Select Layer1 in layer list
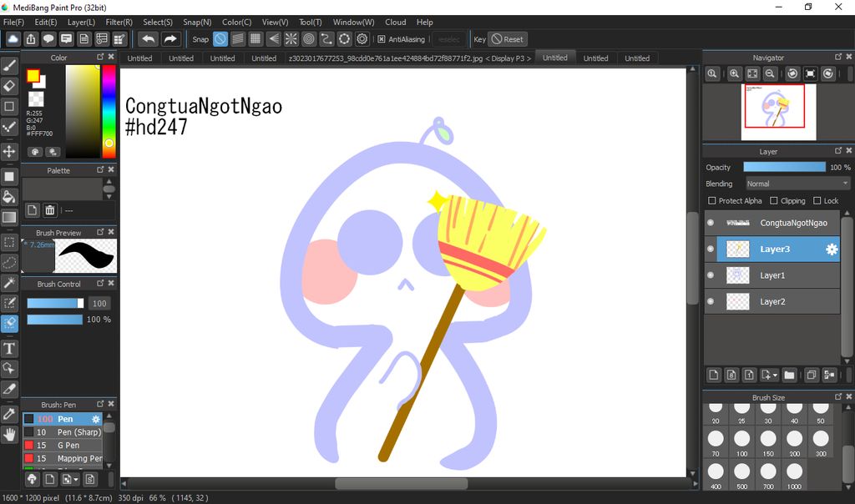This screenshot has width=855, height=504. click(772, 275)
